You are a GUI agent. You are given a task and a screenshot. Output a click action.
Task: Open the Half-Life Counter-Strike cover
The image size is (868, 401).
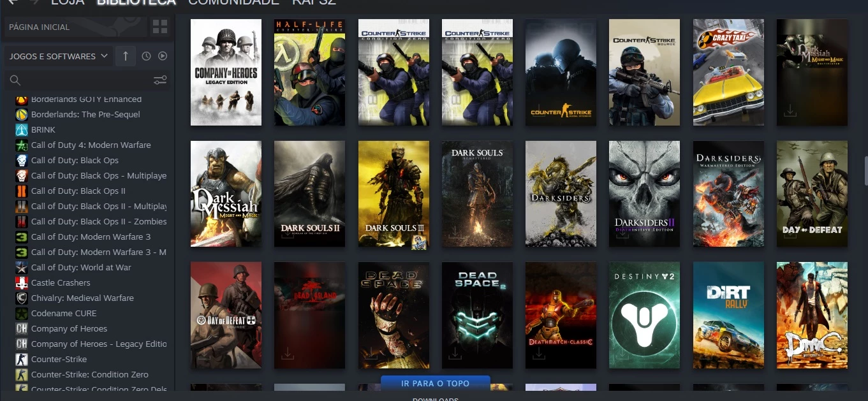click(309, 72)
